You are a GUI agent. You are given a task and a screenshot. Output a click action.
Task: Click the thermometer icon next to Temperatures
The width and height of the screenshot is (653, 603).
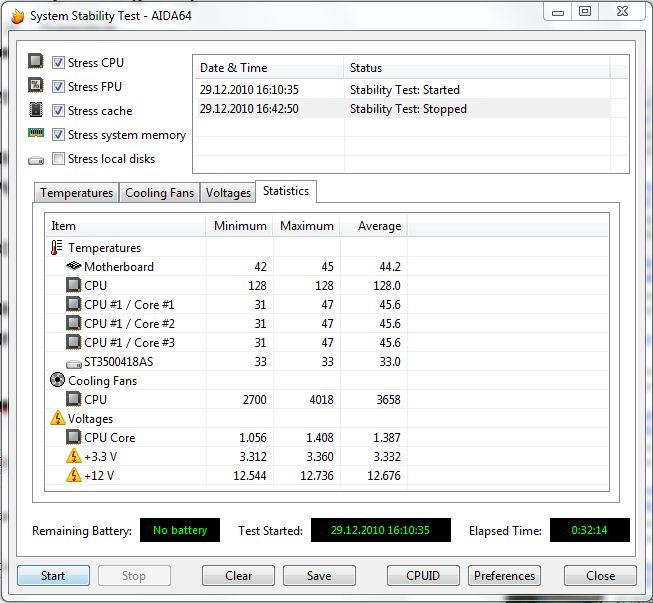point(57,247)
